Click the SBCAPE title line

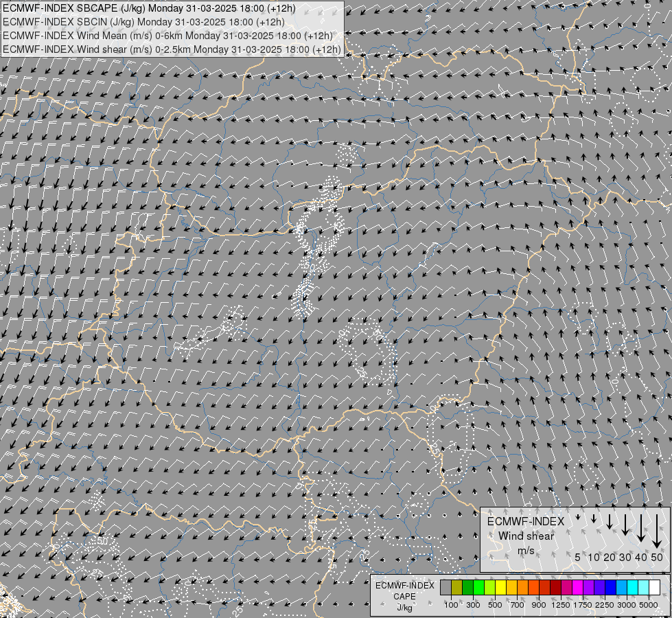149,8
